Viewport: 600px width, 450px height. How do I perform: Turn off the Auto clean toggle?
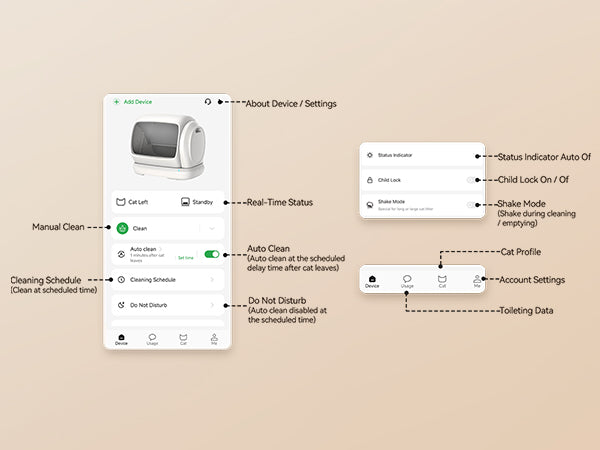pos(211,254)
